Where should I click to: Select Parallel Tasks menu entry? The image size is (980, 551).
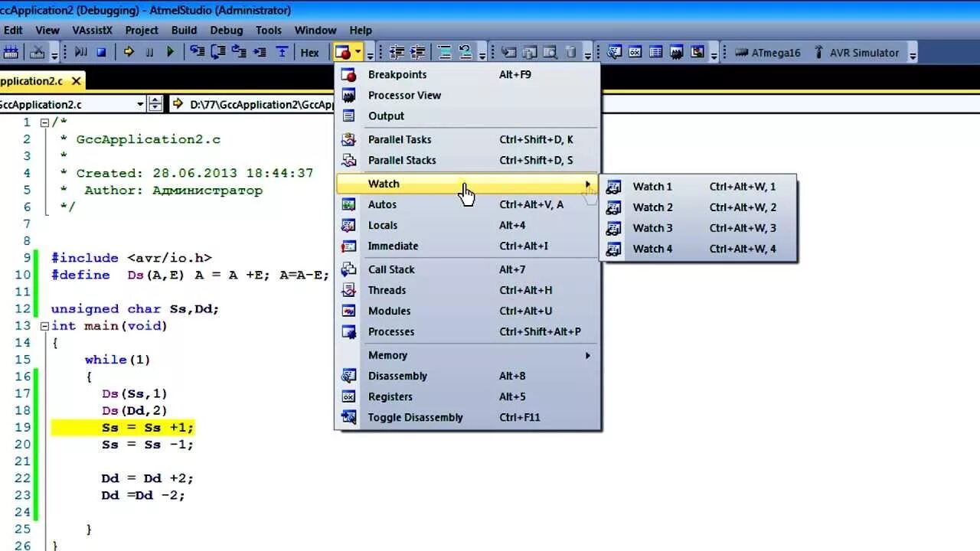pyautogui.click(x=468, y=139)
